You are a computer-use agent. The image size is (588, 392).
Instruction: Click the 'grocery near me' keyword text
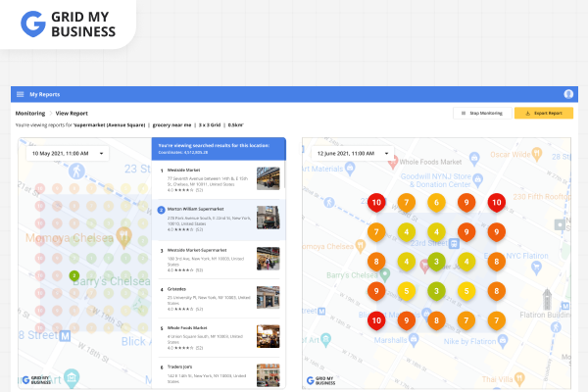click(x=171, y=124)
